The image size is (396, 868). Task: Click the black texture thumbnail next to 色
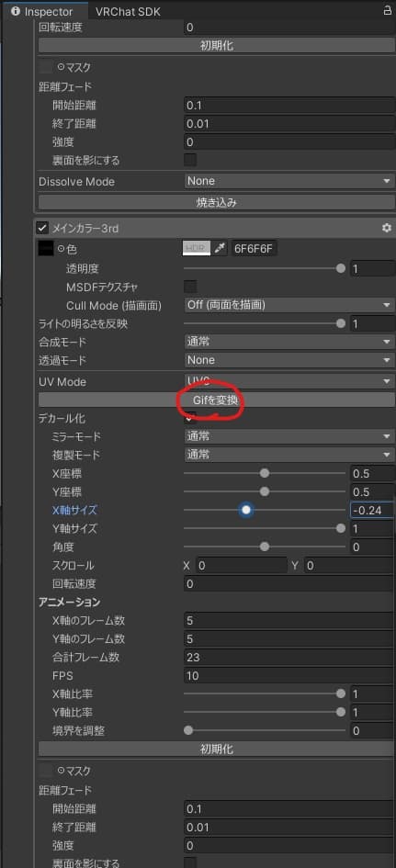45,249
